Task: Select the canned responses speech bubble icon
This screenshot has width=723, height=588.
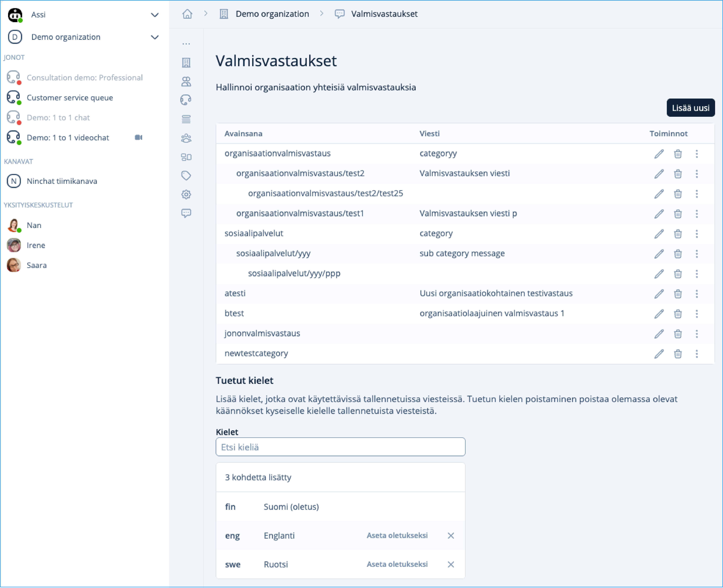Action: [x=186, y=213]
